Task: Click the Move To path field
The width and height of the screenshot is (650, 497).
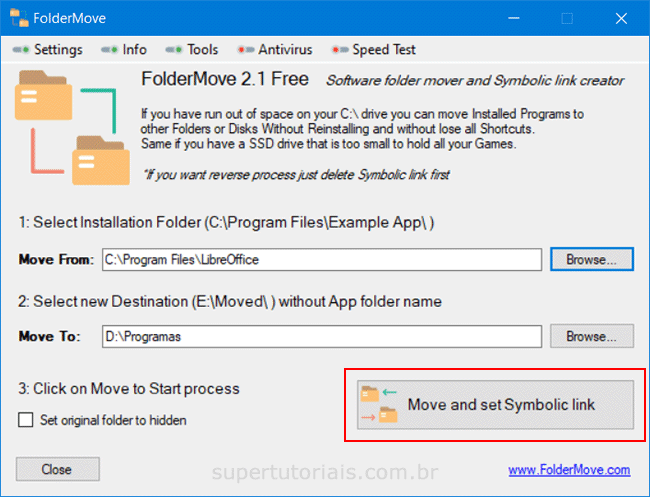Action: point(320,337)
